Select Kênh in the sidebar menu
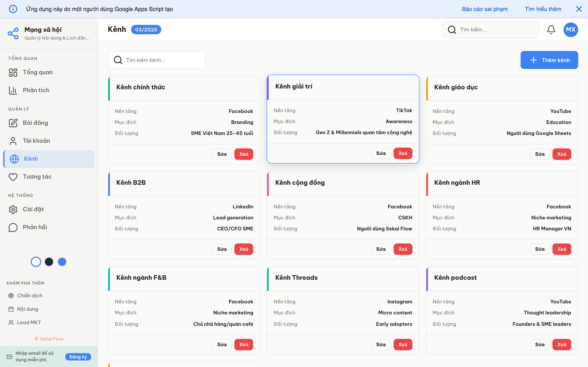588x367 pixels. (31, 159)
